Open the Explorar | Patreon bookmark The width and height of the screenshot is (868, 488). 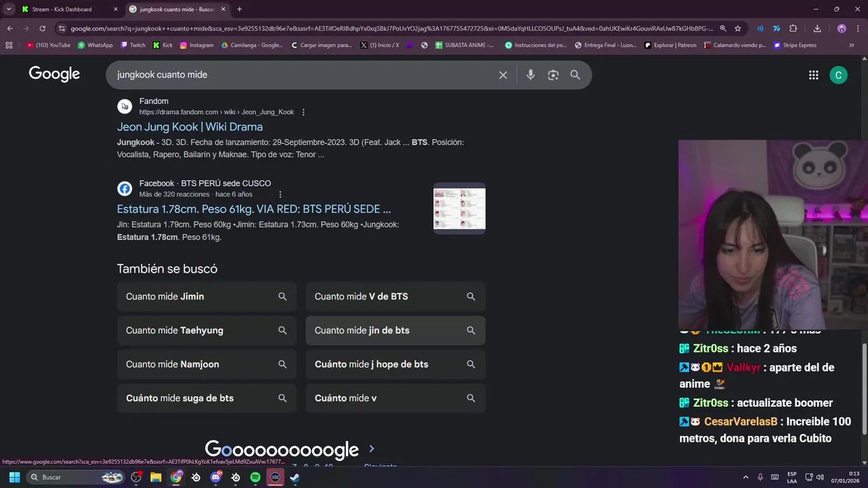pos(670,45)
